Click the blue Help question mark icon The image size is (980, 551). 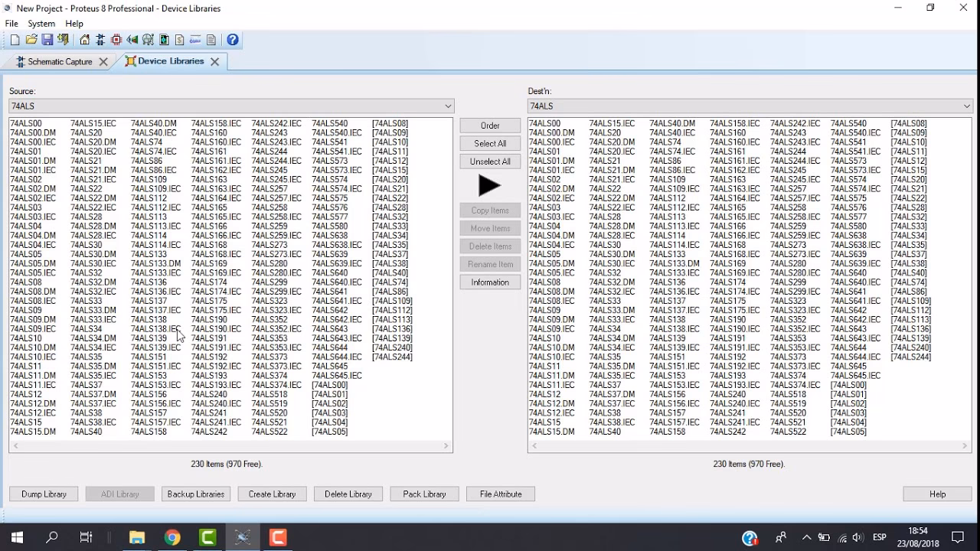[233, 40]
